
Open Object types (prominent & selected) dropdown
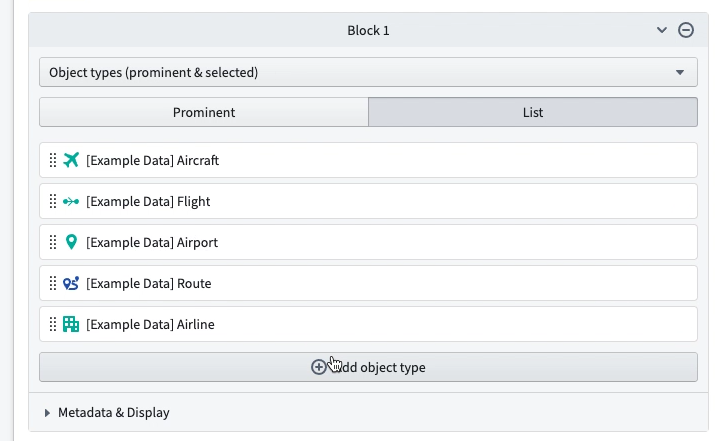point(368,72)
